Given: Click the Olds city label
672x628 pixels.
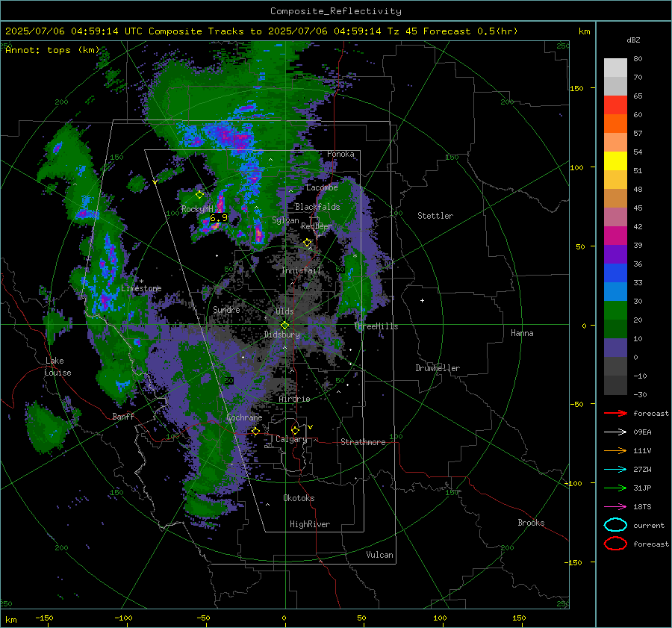Looking at the screenshot, I should pyautogui.click(x=284, y=311).
